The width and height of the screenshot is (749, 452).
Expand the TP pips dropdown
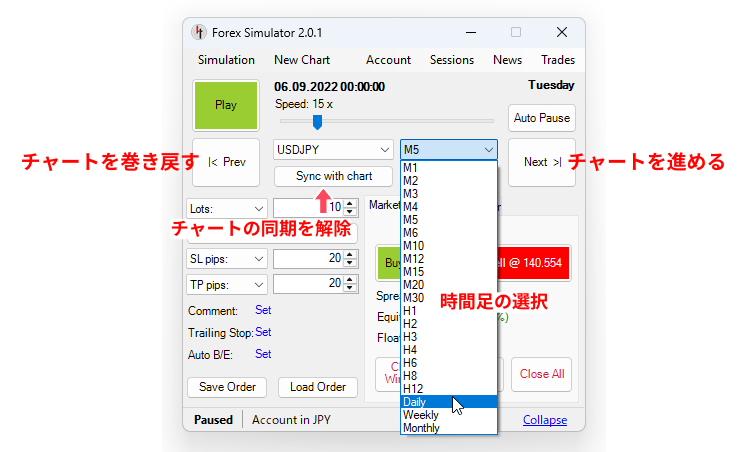(x=226, y=285)
